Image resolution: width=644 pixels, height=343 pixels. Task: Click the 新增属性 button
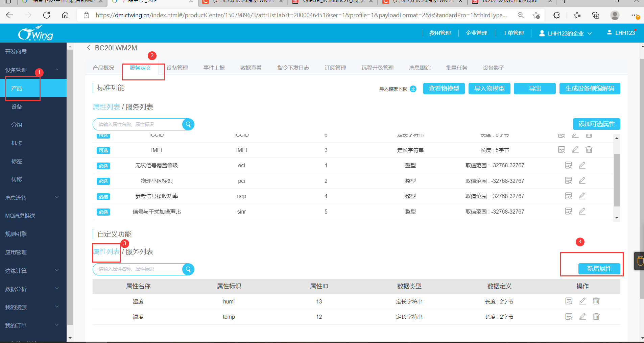point(599,269)
